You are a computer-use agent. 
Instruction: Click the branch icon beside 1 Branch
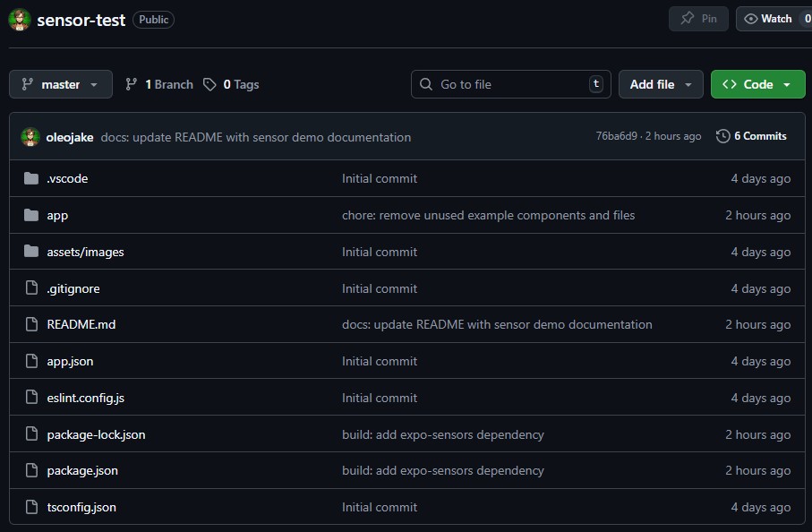pos(132,84)
